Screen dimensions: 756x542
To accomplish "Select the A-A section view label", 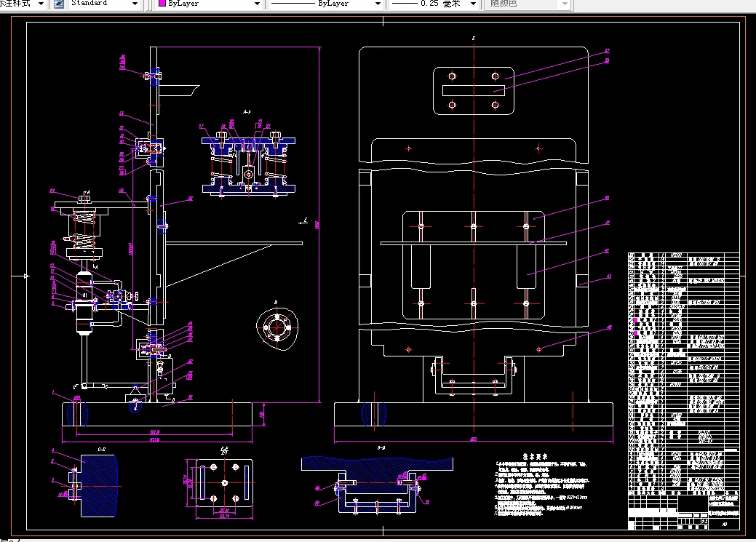I will coord(247,112).
